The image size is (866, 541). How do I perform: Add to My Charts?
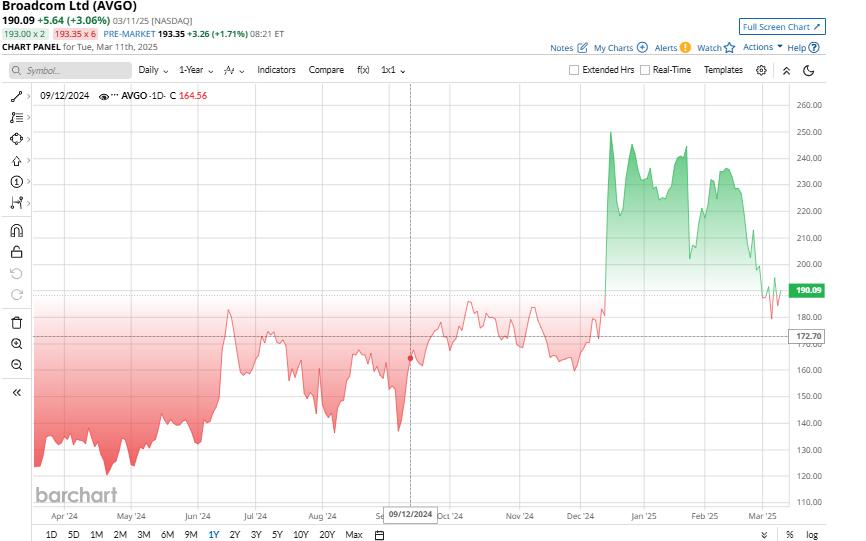620,48
